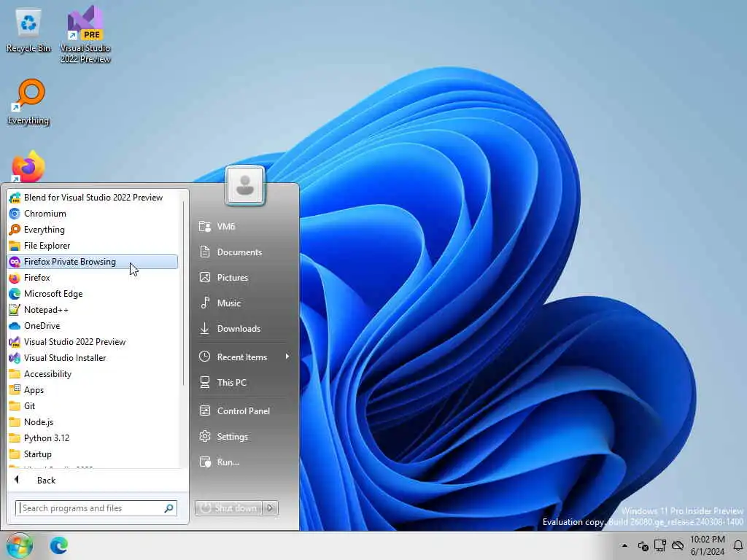747x560 pixels.
Task: Select Visual Studio 2022 Preview desktop shortcut
Action: click(x=85, y=34)
